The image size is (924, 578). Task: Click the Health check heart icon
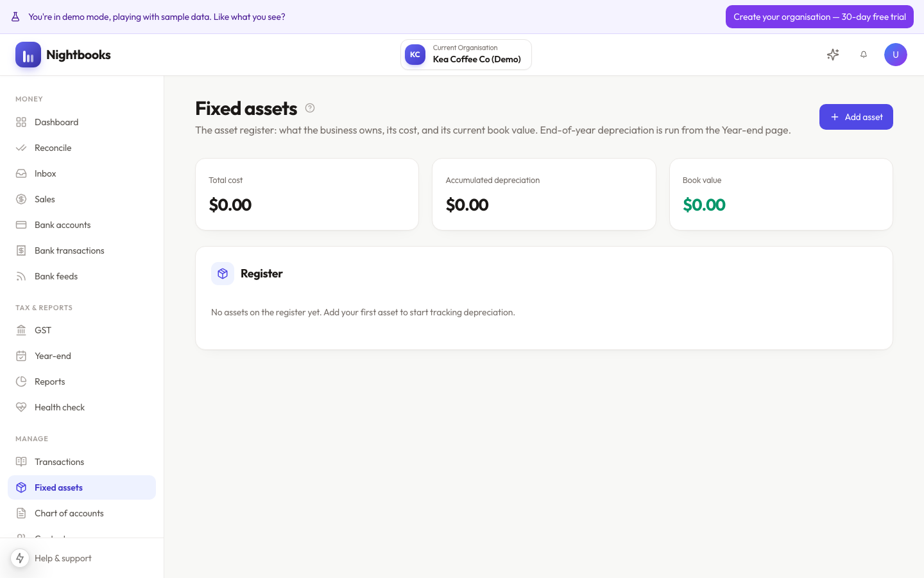coord(21,407)
